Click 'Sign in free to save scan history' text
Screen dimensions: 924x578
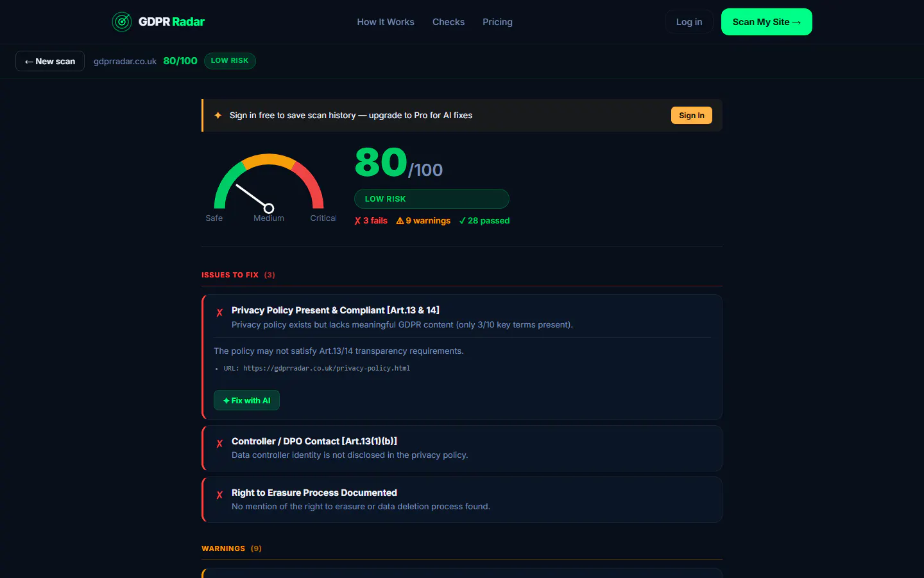351,116
